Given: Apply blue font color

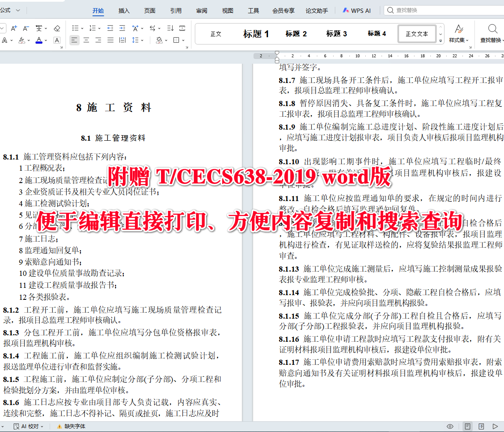Looking at the screenshot, I should [x=39, y=40].
